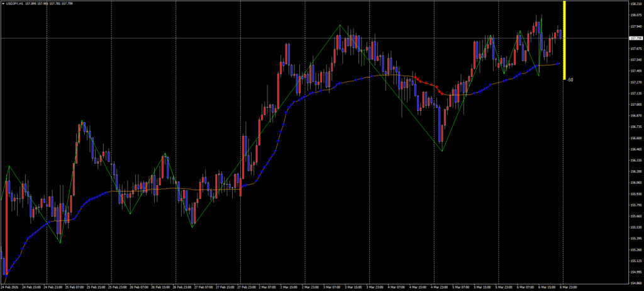Click the last blue candle before yellow bar
The width and height of the screenshot is (644, 291).
click(560, 33)
